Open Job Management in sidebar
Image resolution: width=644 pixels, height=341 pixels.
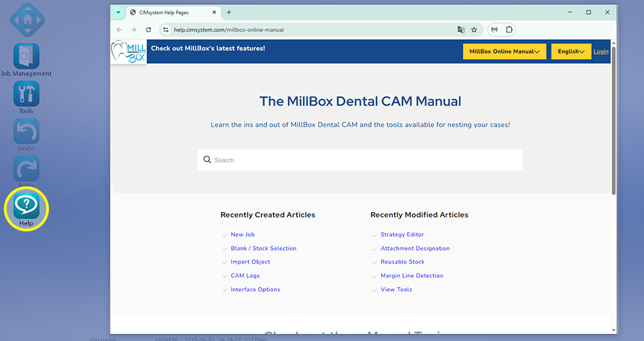[x=26, y=56]
